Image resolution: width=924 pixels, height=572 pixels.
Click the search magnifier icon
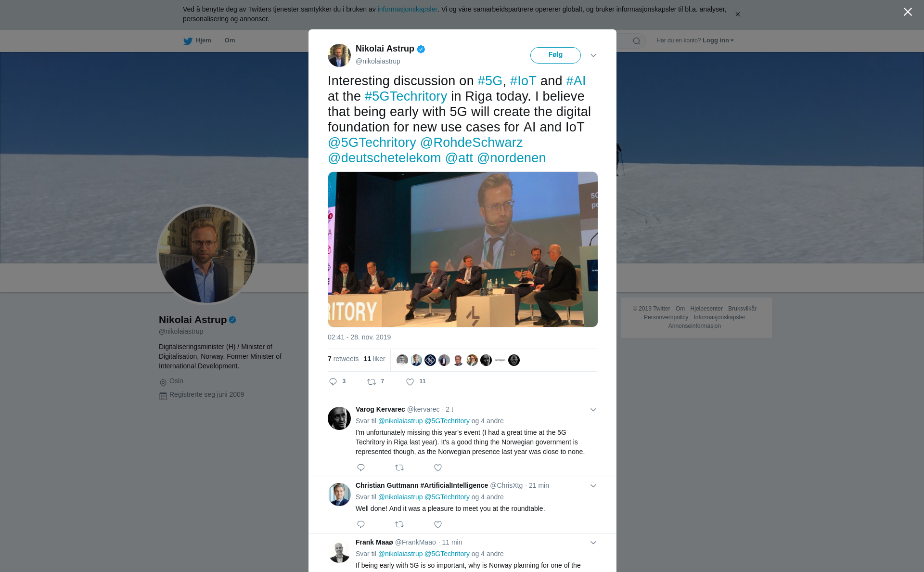tap(637, 41)
